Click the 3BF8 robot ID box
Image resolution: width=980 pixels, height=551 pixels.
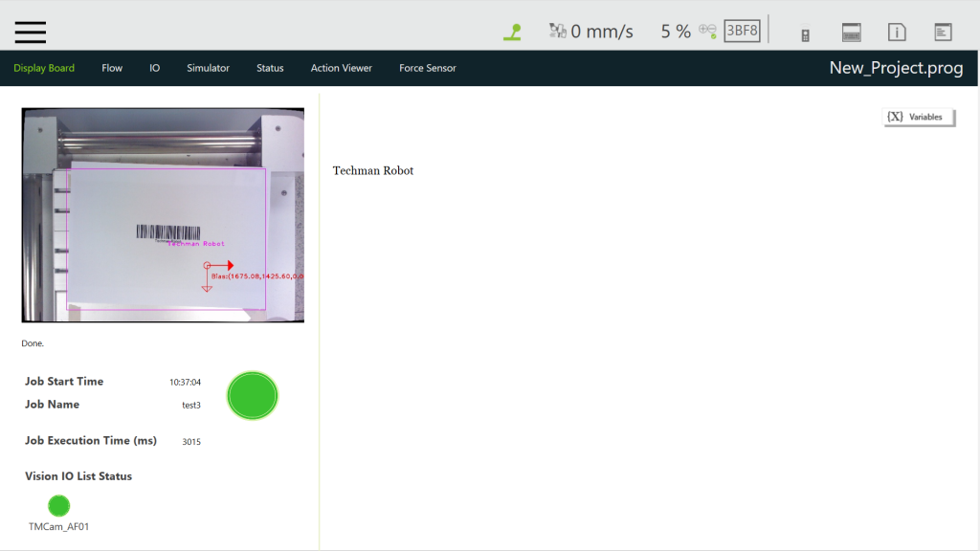click(x=742, y=31)
